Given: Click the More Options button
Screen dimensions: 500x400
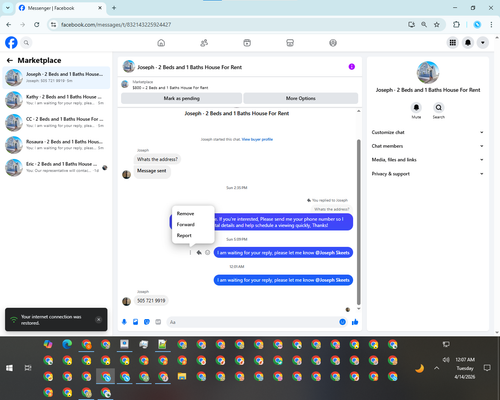Looking at the screenshot, I should click(301, 98).
